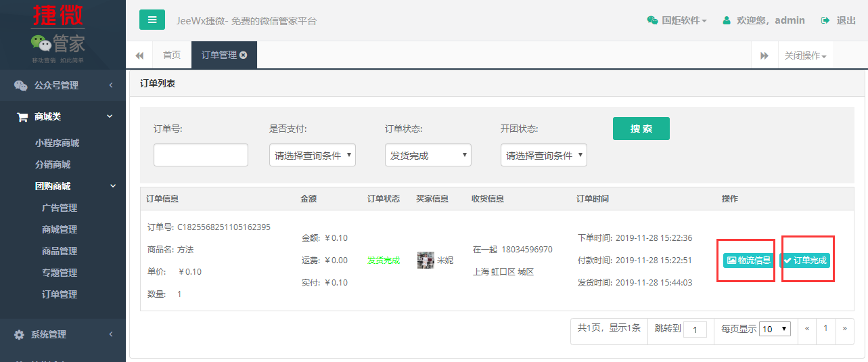
Task: Click the 欢迎您，admin text
Action: coord(771,20)
